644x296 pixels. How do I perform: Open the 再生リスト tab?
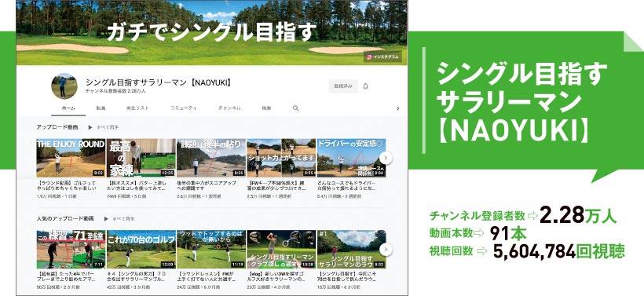tap(137, 108)
